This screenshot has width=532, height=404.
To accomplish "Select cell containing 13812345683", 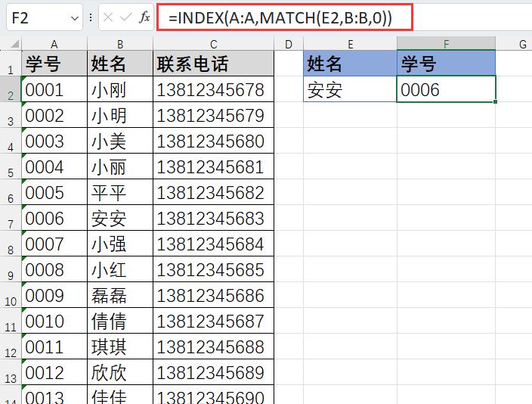I will click(x=213, y=218).
